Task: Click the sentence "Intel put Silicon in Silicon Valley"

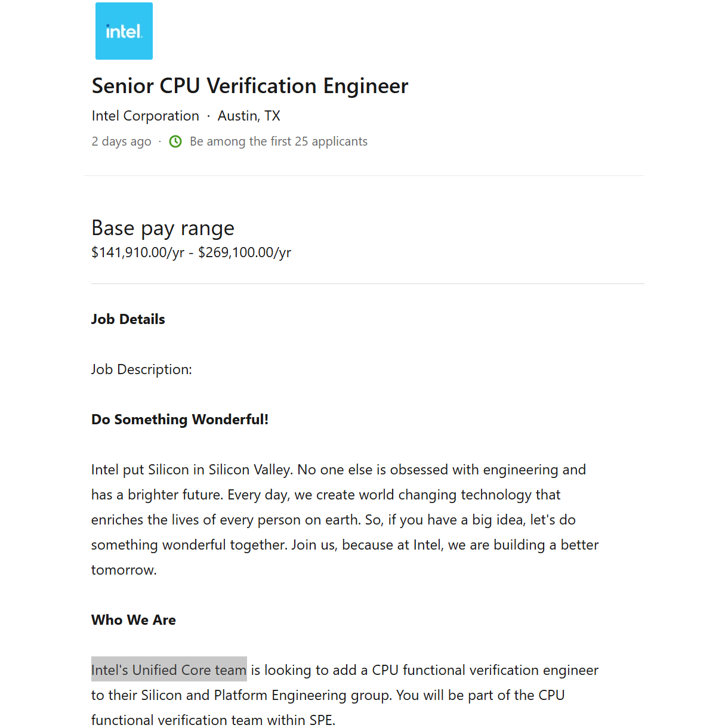Action: [x=191, y=470]
